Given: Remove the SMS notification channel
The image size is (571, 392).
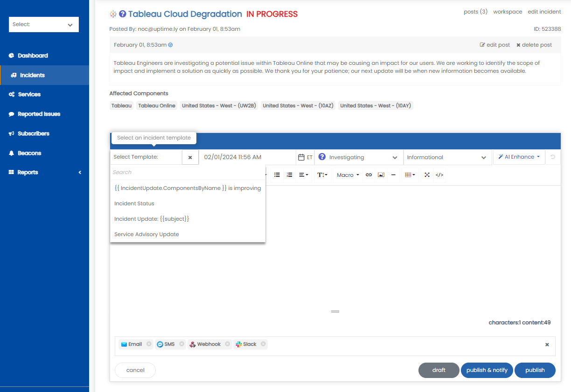Looking at the screenshot, I should (x=182, y=344).
